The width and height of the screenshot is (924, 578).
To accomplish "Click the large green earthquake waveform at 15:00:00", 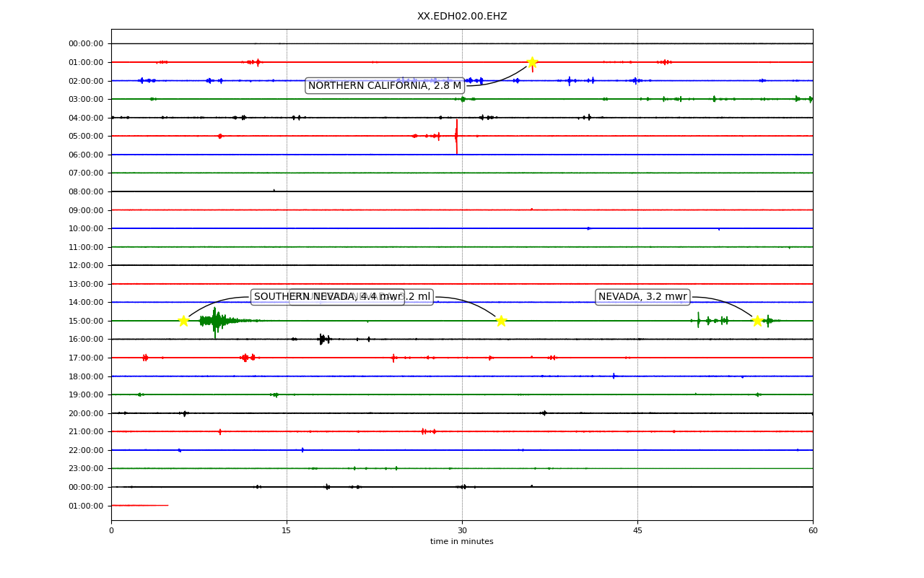I will click(x=215, y=321).
